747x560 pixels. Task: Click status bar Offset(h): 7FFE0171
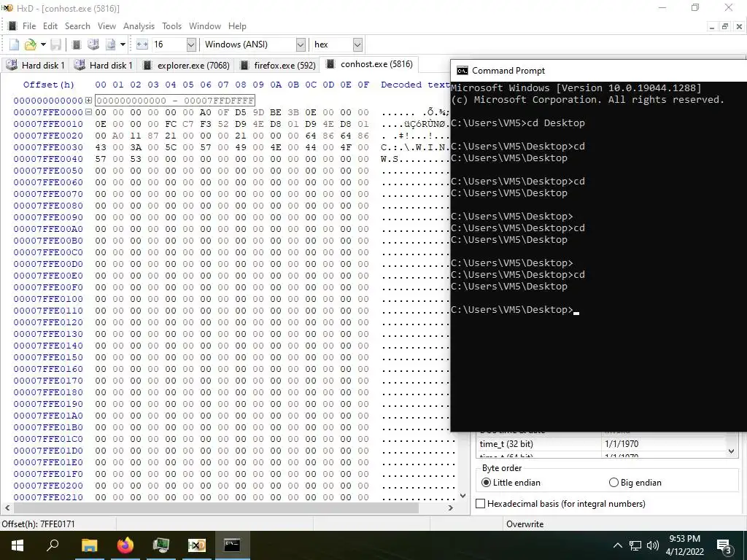coord(38,524)
